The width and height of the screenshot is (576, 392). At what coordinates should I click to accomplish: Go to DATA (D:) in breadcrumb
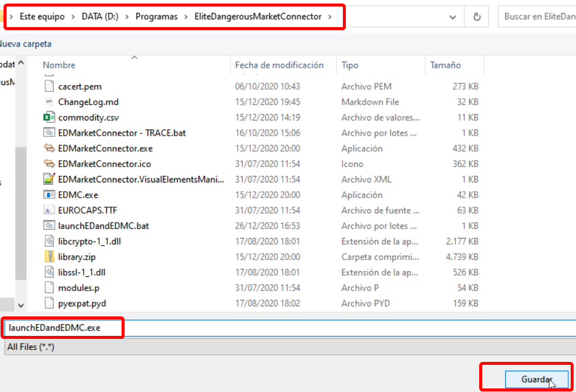pos(100,17)
